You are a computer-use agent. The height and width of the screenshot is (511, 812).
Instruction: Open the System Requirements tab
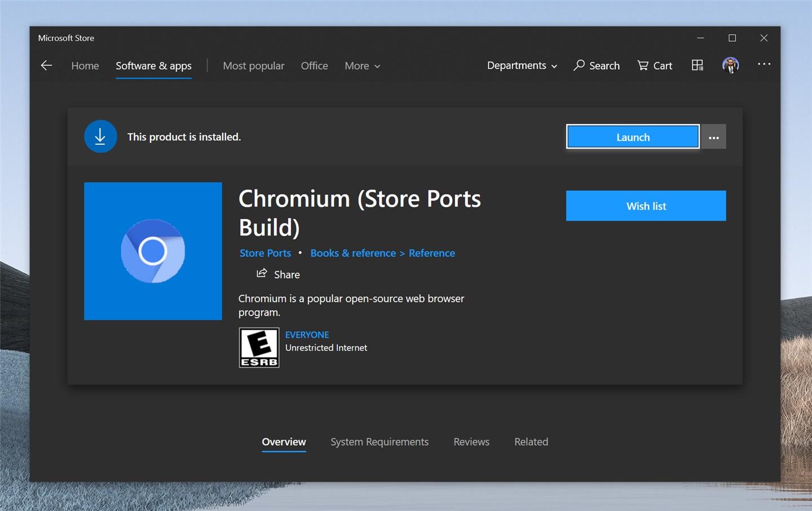pyautogui.click(x=379, y=442)
